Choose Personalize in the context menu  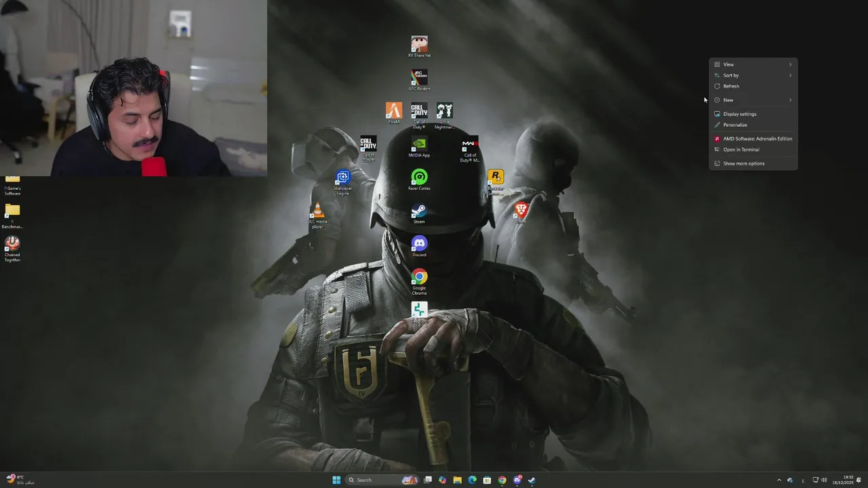pos(753,125)
